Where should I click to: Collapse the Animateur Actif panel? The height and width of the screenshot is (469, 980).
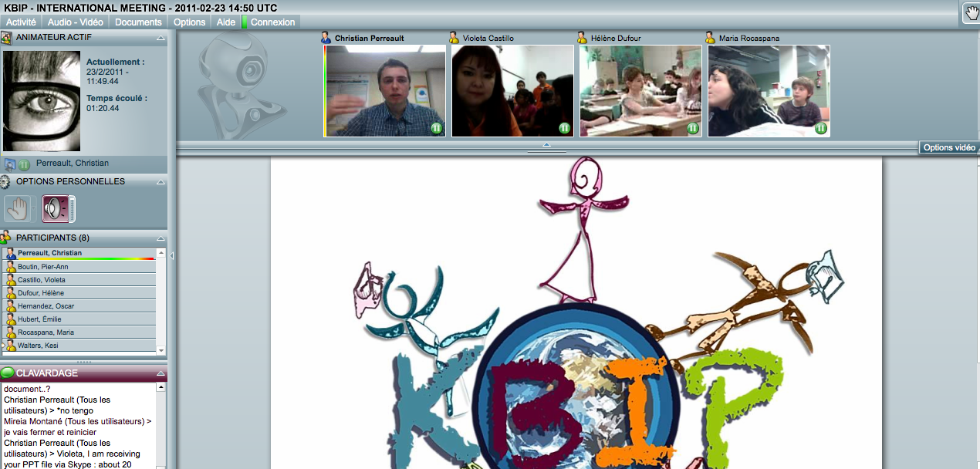click(161, 38)
